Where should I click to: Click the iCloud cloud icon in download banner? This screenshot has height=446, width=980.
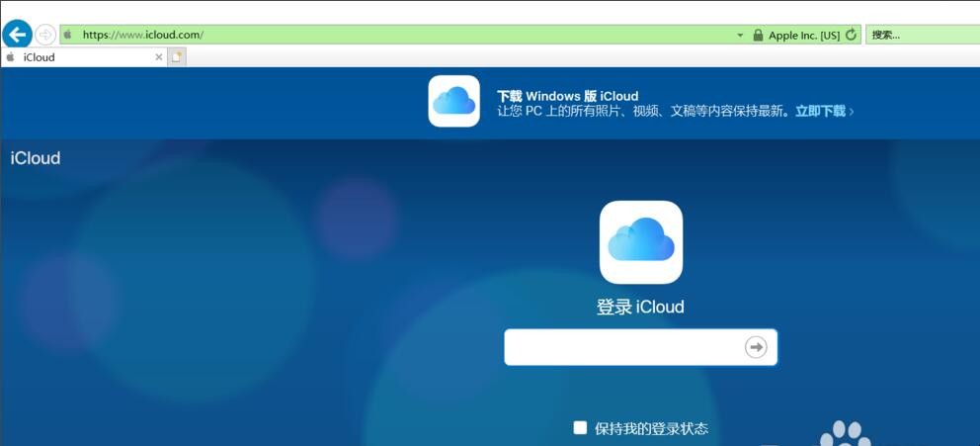coord(453,102)
